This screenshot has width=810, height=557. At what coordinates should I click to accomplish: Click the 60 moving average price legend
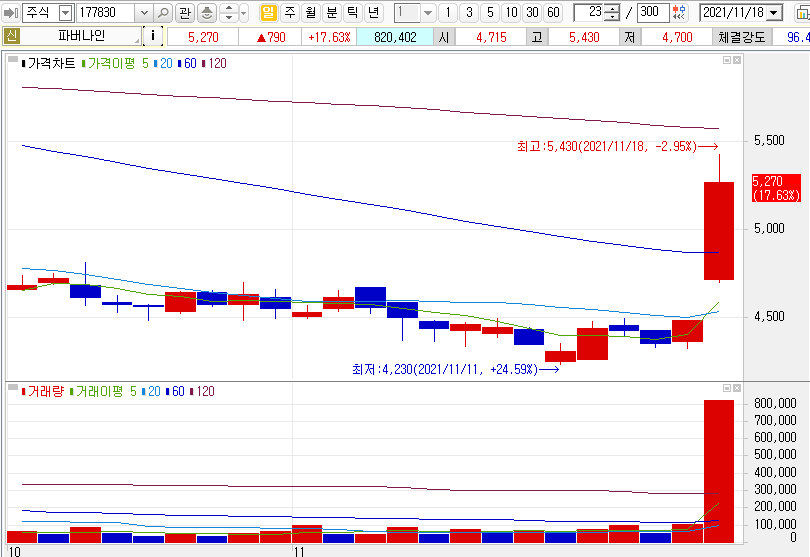[187, 64]
